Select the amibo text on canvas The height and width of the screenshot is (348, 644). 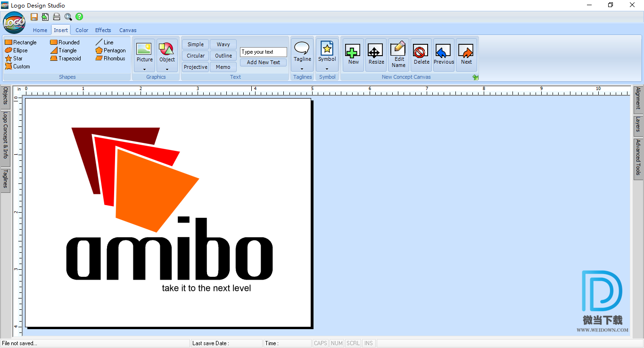[x=170, y=249]
